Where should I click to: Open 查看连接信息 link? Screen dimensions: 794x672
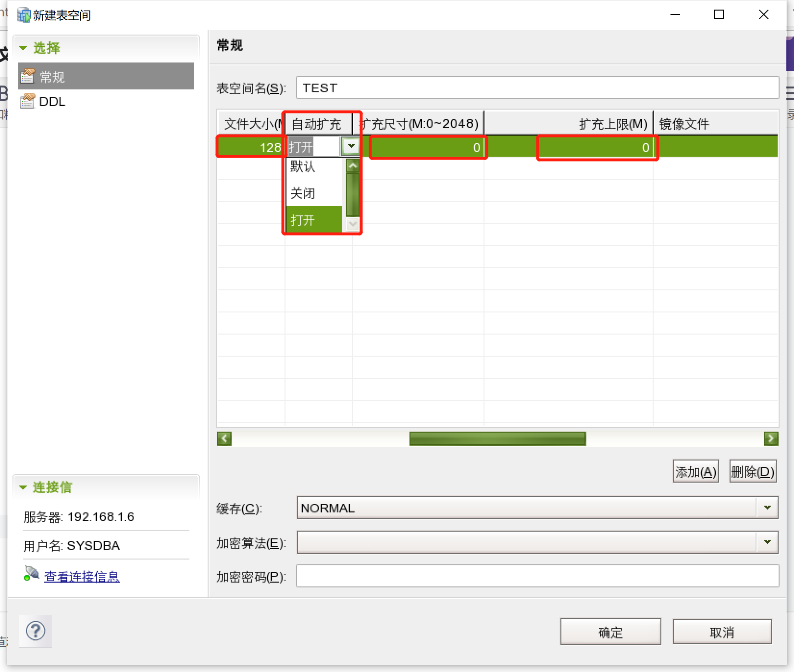[82, 576]
